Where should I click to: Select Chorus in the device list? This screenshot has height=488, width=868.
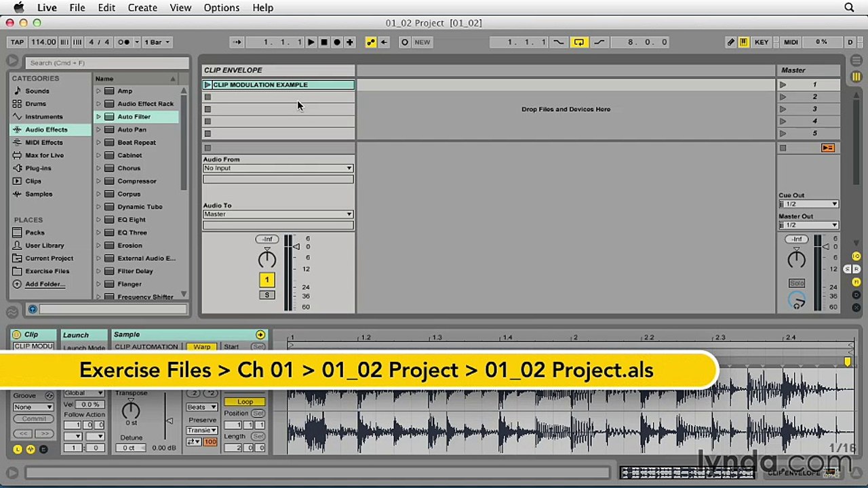129,168
